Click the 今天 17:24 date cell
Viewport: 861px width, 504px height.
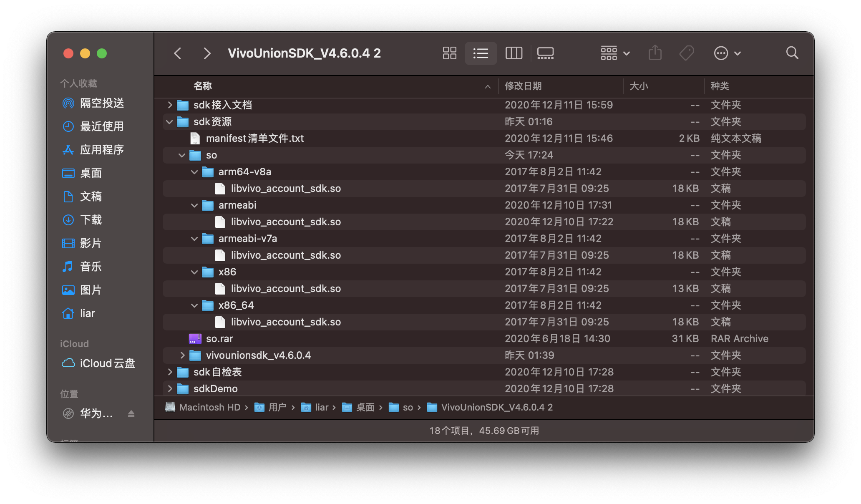[x=529, y=155]
